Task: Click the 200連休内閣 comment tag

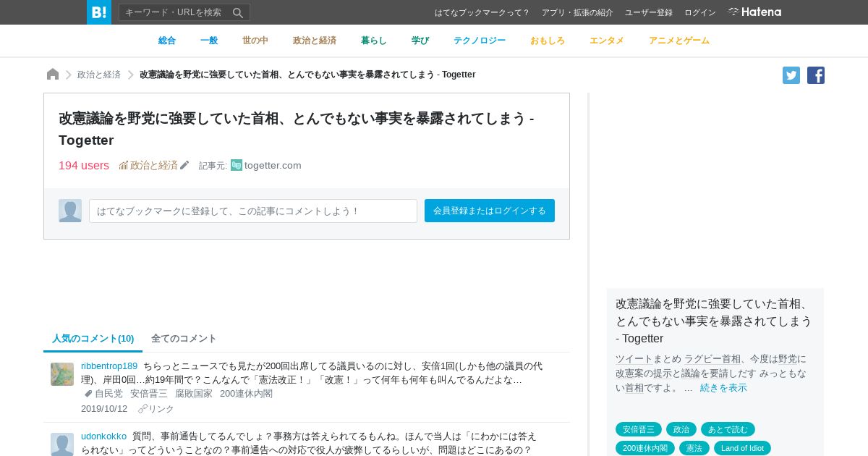Action: tap(247, 394)
